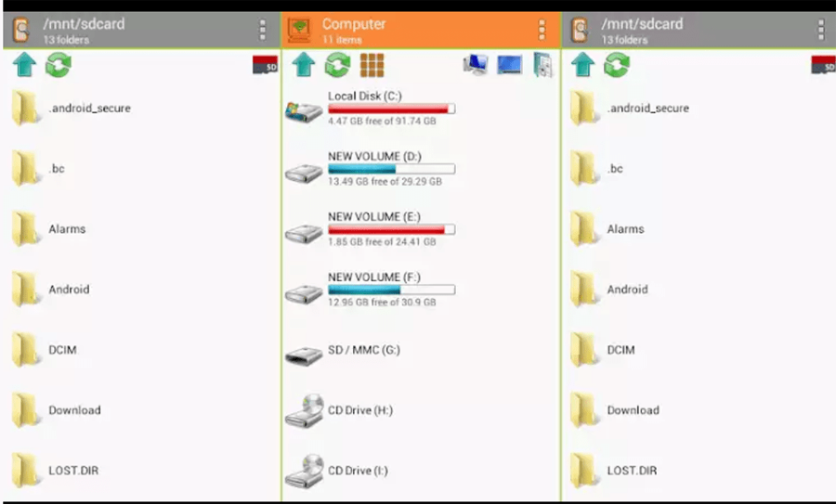Open .android_secure folder in left panel
836x504 pixels.
tap(141, 109)
